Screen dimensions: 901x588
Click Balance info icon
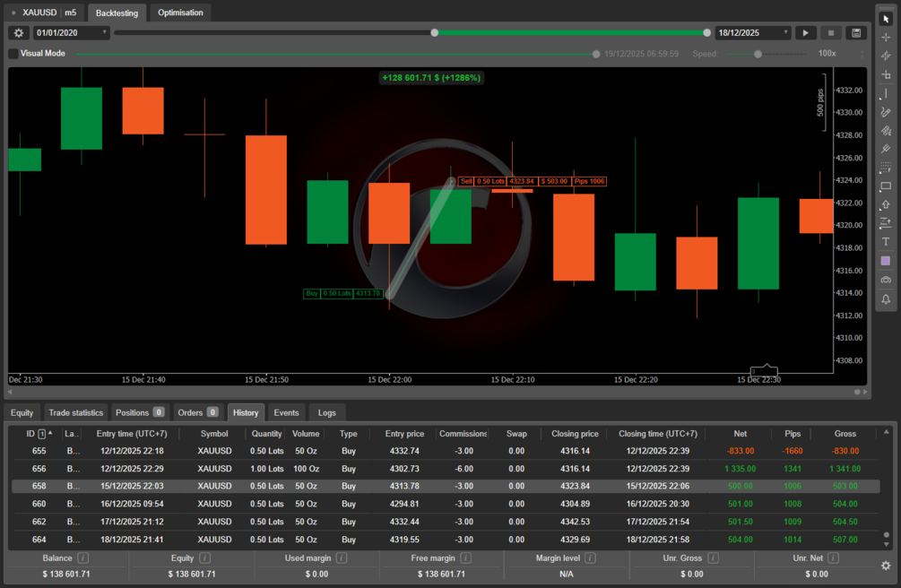click(82, 558)
